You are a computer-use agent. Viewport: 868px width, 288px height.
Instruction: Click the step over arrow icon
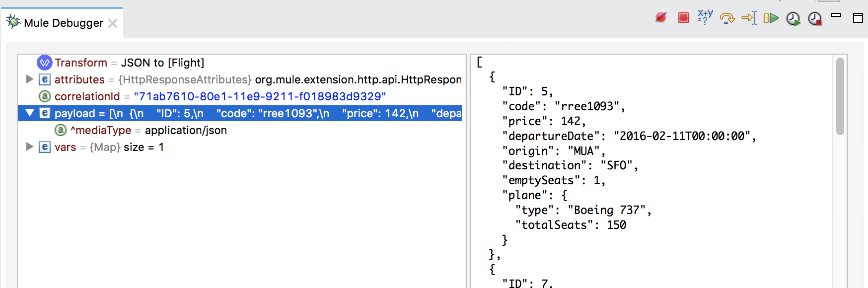pos(727,18)
